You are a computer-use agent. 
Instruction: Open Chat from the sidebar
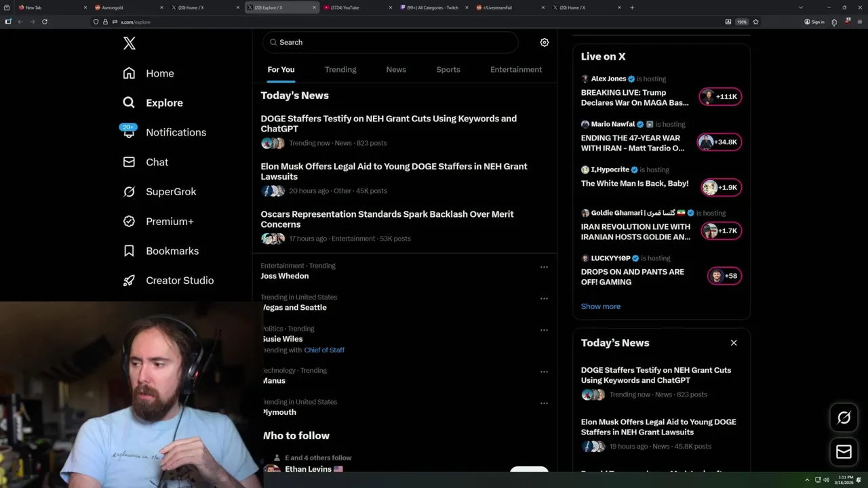tap(145, 162)
